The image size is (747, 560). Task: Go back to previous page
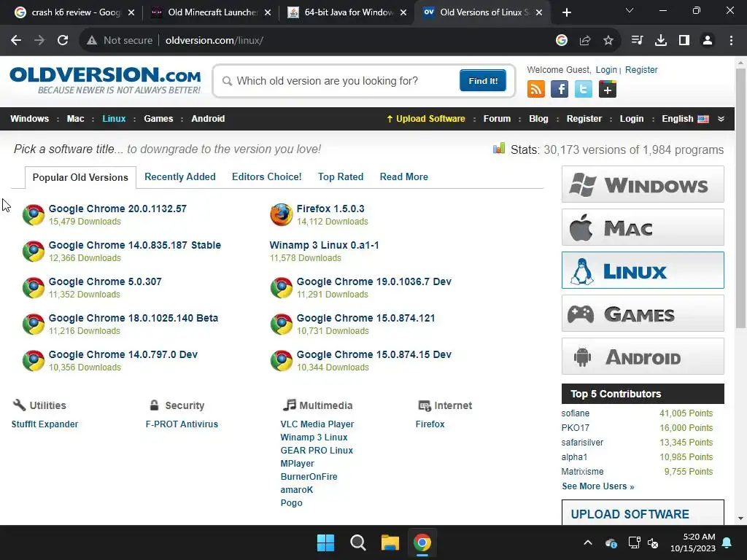point(16,41)
